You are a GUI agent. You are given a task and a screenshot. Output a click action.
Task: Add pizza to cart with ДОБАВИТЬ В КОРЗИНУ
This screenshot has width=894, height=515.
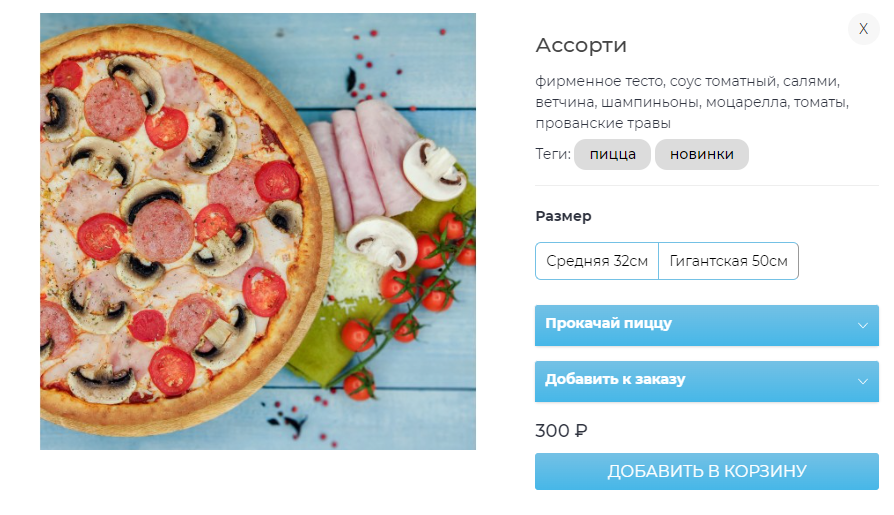(x=706, y=471)
